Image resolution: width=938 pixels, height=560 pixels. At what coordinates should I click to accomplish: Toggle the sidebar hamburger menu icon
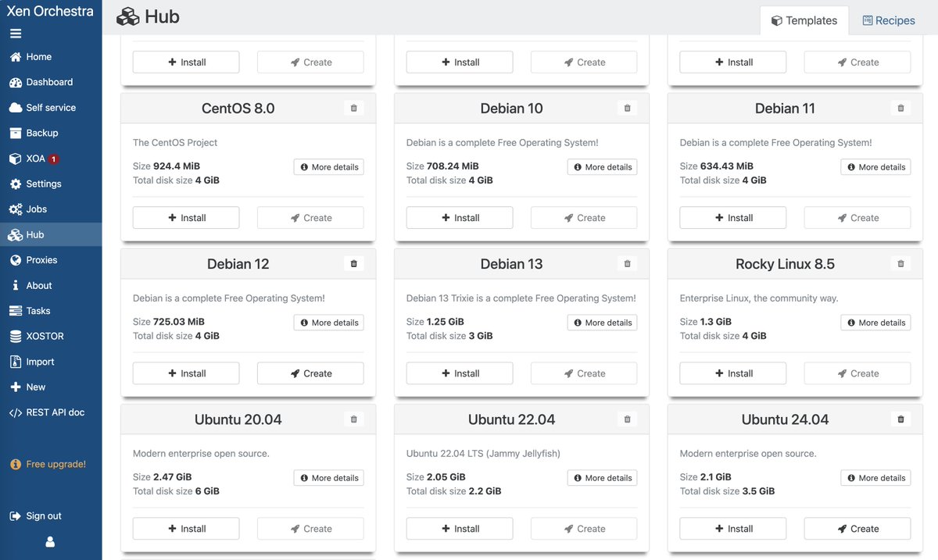[x=16, y=34]
